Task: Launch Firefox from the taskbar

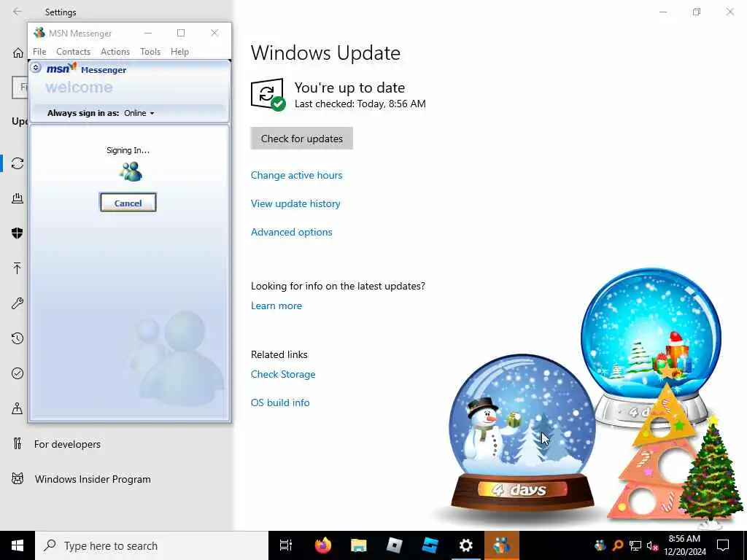Action: pyautogui.click(x=323, y=545)
